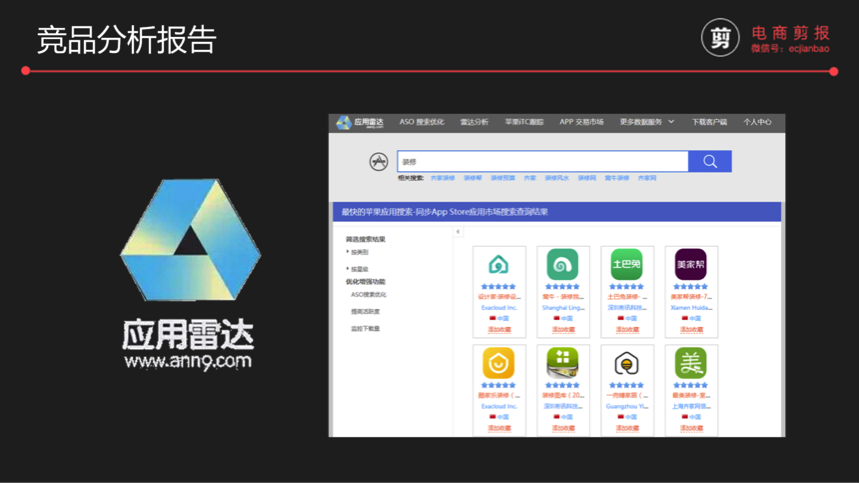Image resolution: width=860 pixels, height=483 pixels.
Task: Open the bee house app icon
Action: pos(626,363)
